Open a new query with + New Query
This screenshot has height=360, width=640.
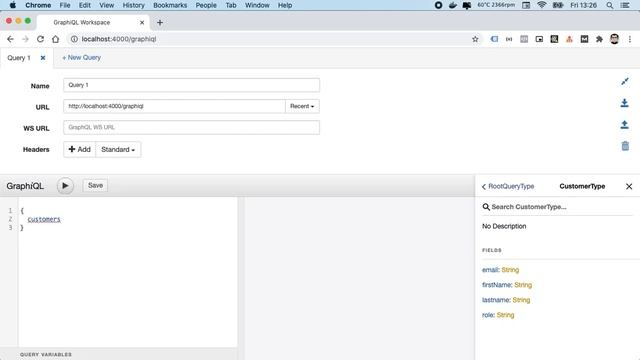coord(81,58)
